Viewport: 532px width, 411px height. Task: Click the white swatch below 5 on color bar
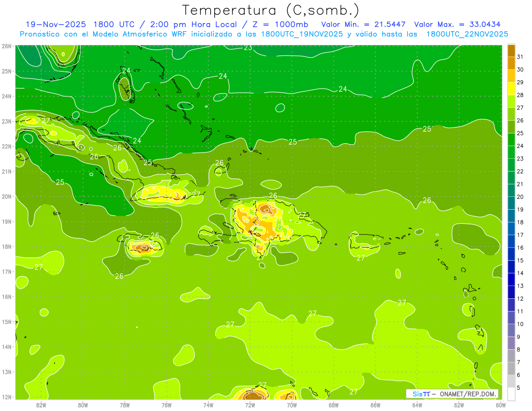pyautogui.click(x=511, y=394)
